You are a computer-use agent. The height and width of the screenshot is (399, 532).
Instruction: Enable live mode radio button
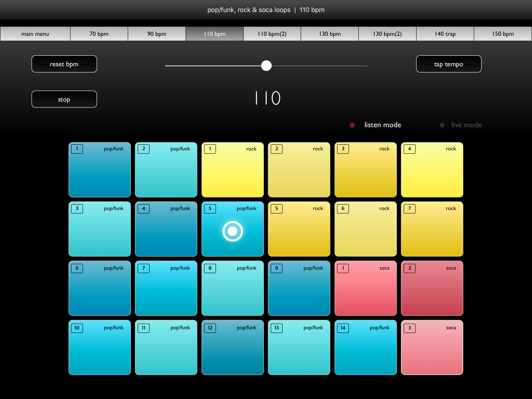442,125
